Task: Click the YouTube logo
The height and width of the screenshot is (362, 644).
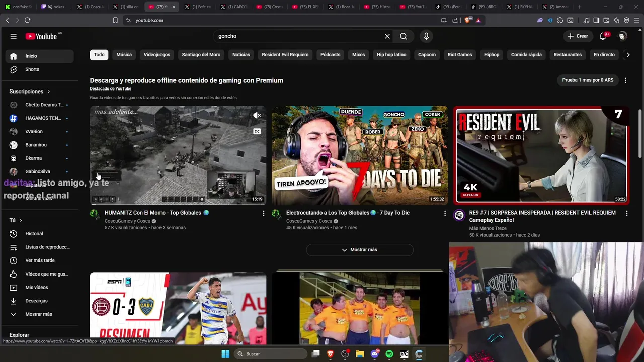Action: (41, 36)
